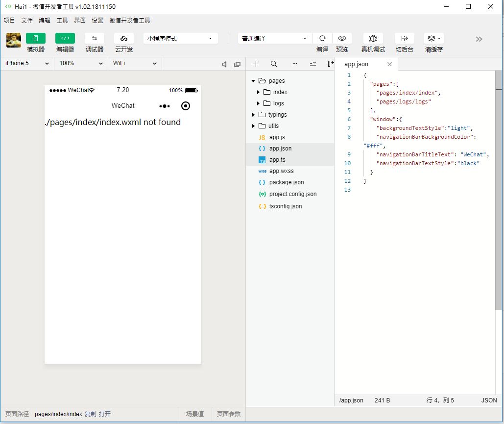Image resolution: width=504 pixels, height=424 pixels.
Task: Open the 项目 menu
Action: click(9, 20)
